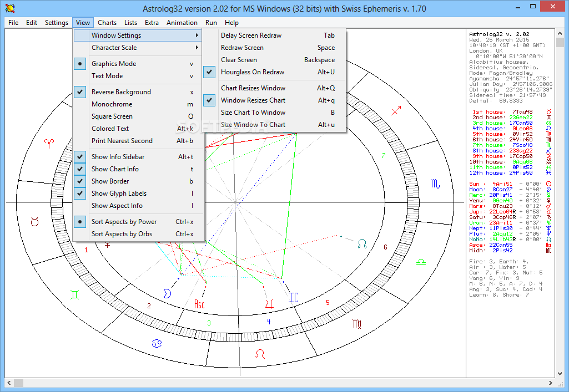
Task: Click the blue Scorpio glyph on chart ring
Action: click(x=435, y=184)
